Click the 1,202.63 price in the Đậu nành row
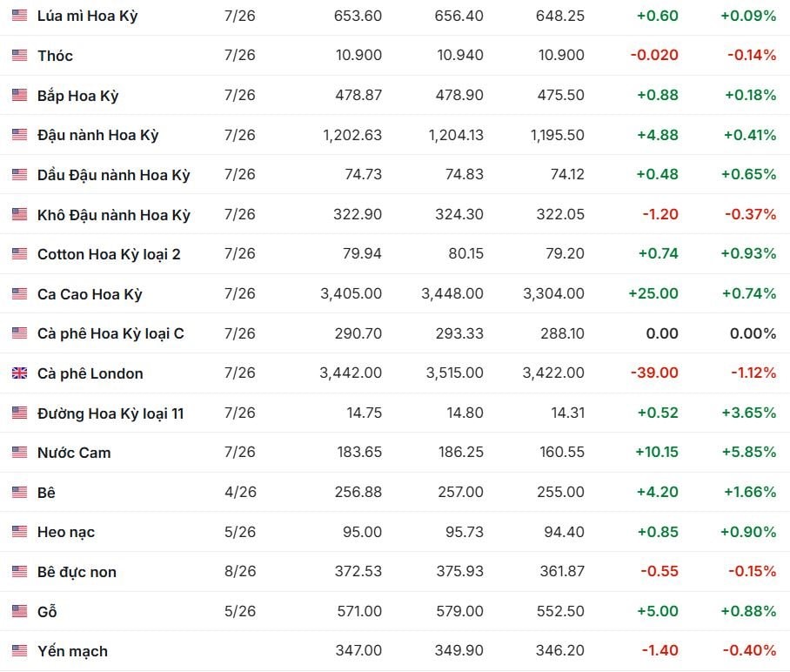This screenshot has height=672, width=790. point(351,135)
